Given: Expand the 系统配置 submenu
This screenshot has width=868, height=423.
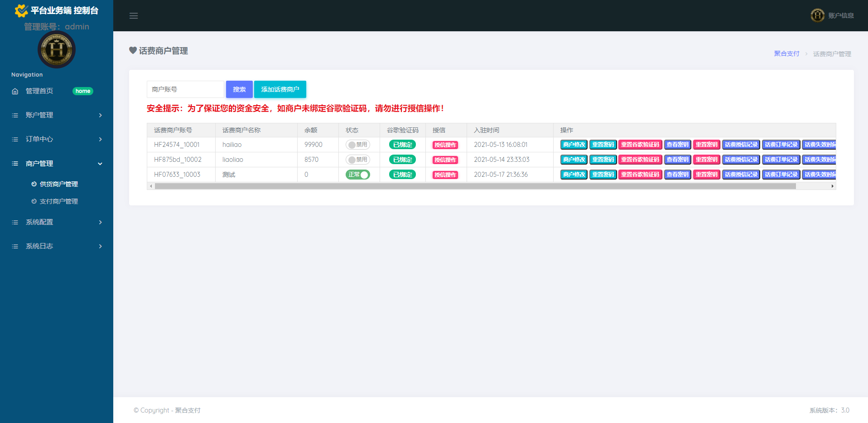Looking at the screenshot, I should (x=39, y=222).
